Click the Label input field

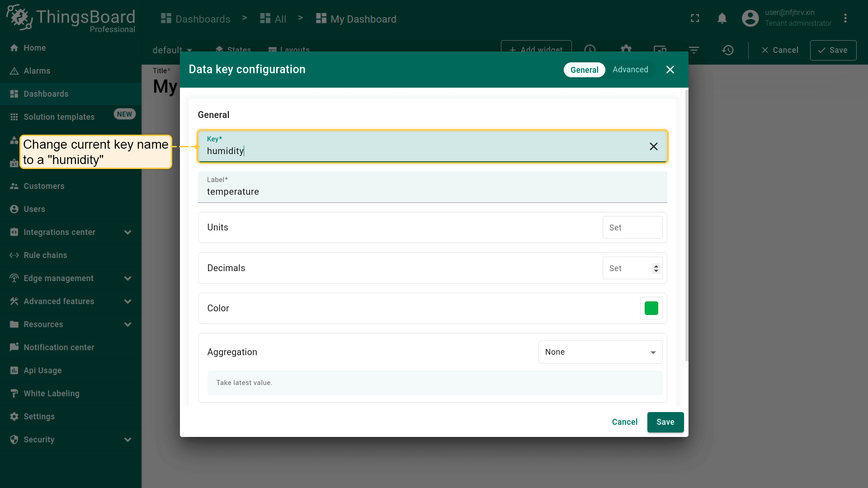click(432, 192)
